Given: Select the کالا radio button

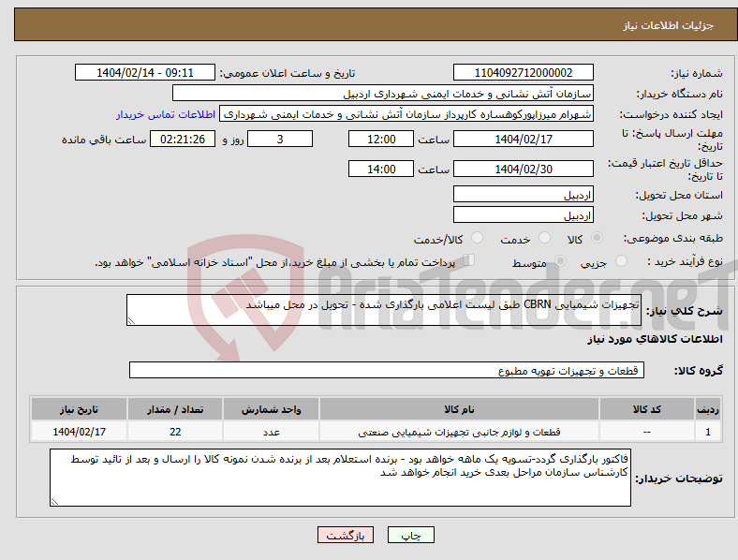Looking at the screenshot, I should [x=597, y=238].
